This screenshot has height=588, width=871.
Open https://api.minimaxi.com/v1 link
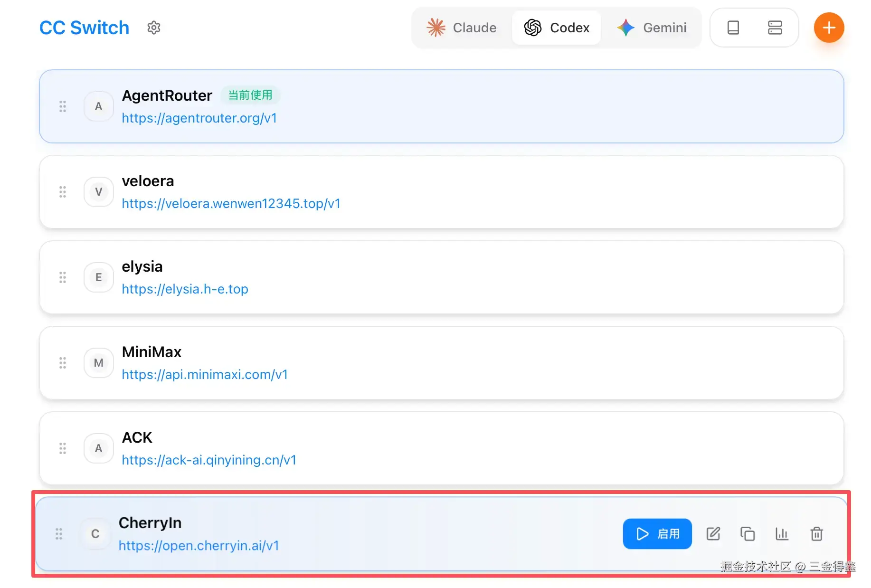tap(205, 375)
